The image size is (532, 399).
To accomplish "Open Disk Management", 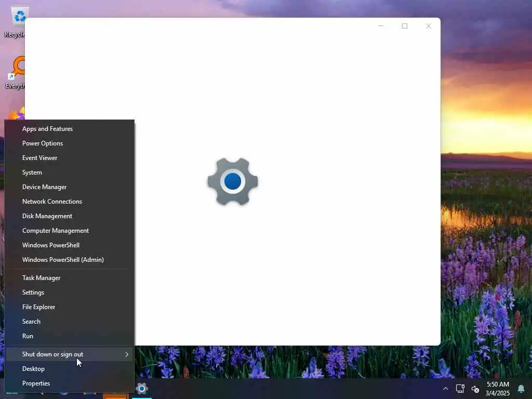I will (70, 216).
